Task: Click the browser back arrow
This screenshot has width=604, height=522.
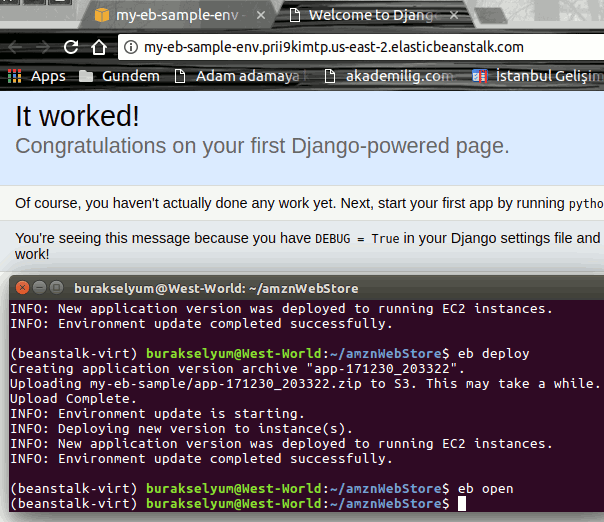Action: (17, 47)
